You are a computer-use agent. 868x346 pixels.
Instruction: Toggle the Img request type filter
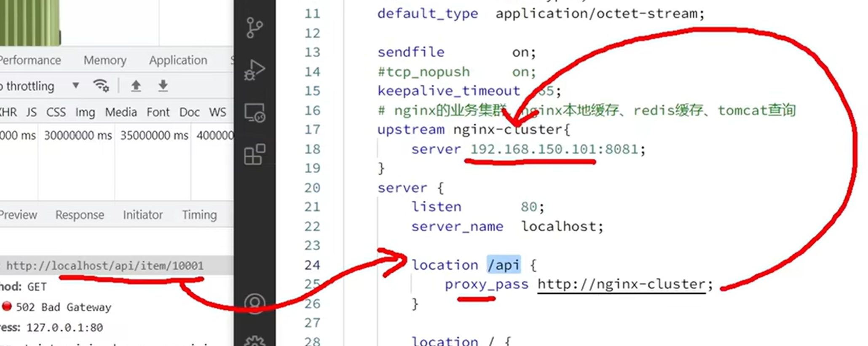85,113
